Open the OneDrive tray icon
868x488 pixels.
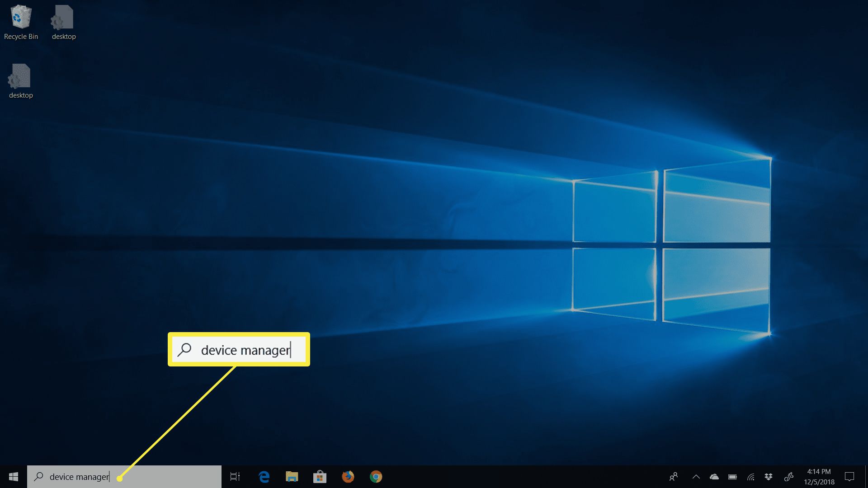click(x=714, y=477)
